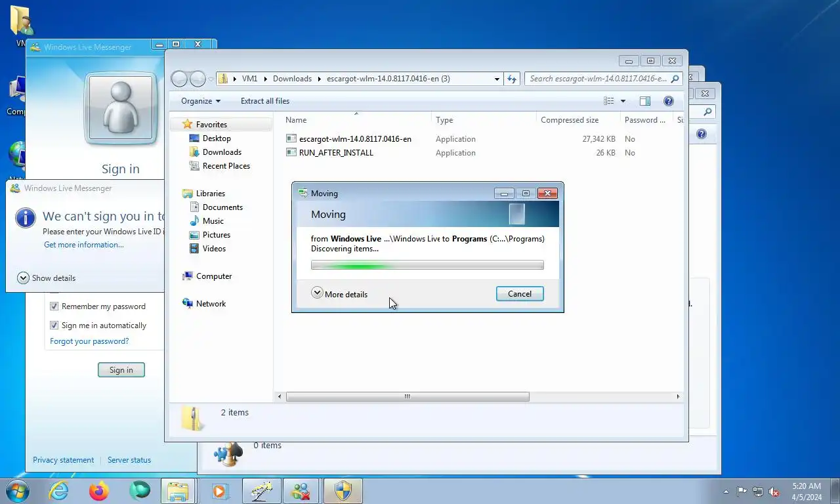
Task: Show hidden tray icons arrow
Action: (x=726, y=492)
